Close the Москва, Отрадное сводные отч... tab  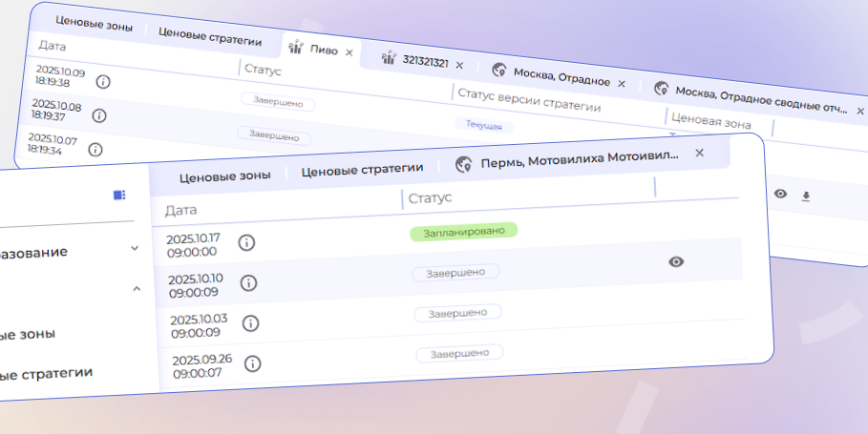point(860,112)
